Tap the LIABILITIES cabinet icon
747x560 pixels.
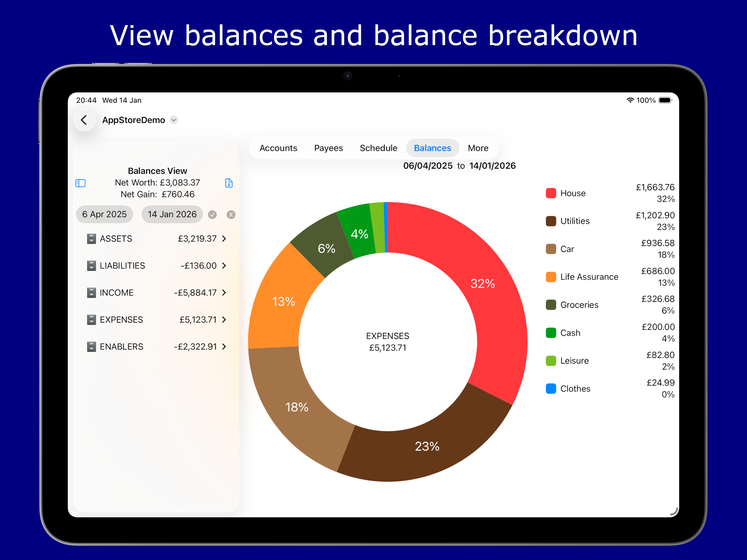coord(92,266)
